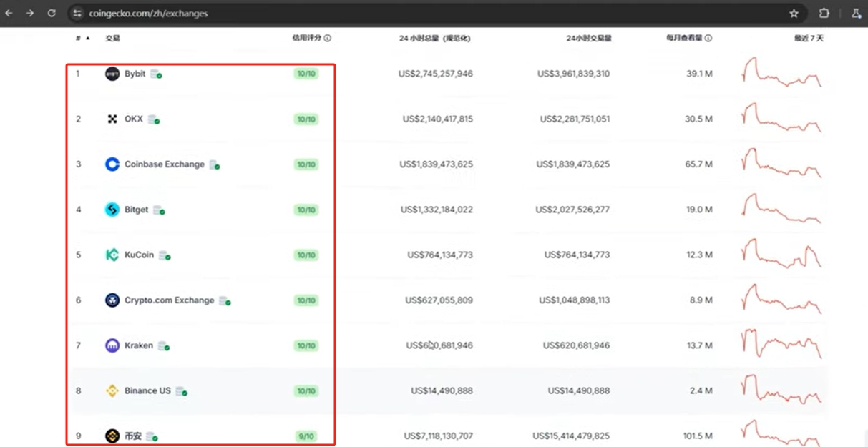
Task: Open the Crypto.com Exchange link
Action: [x=170, y=300]
